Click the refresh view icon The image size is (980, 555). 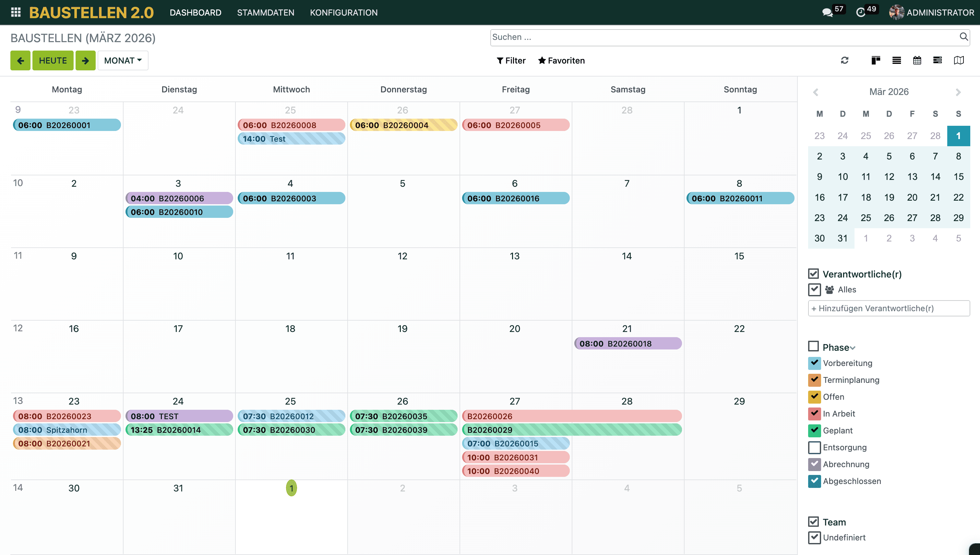(844, 60)
